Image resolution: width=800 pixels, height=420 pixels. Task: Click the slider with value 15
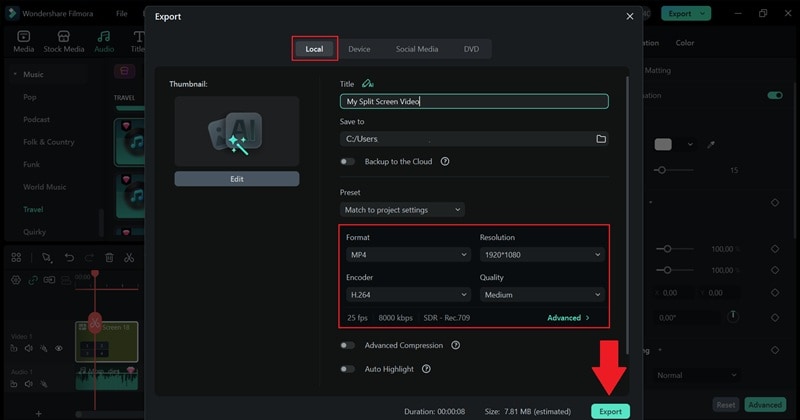(674, 170)
